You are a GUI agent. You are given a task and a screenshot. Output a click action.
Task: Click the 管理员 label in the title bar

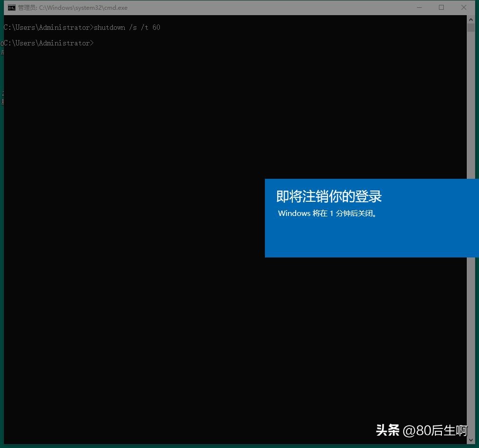25,7
